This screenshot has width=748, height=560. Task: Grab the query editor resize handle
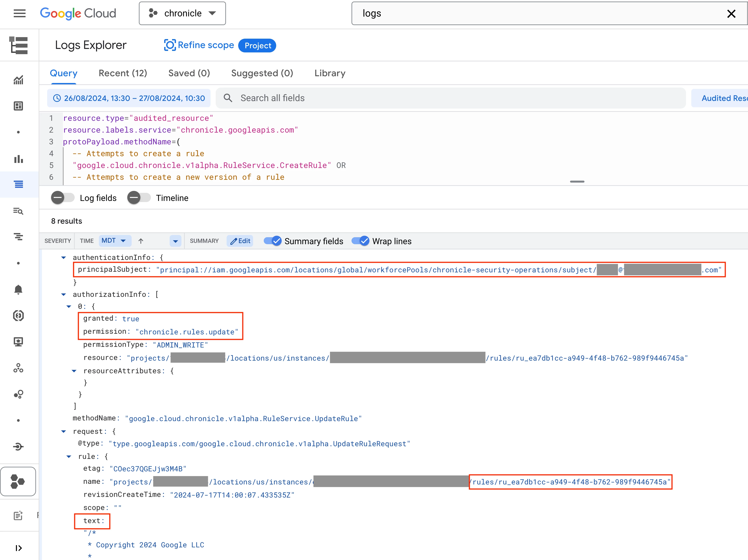(577, 182)
